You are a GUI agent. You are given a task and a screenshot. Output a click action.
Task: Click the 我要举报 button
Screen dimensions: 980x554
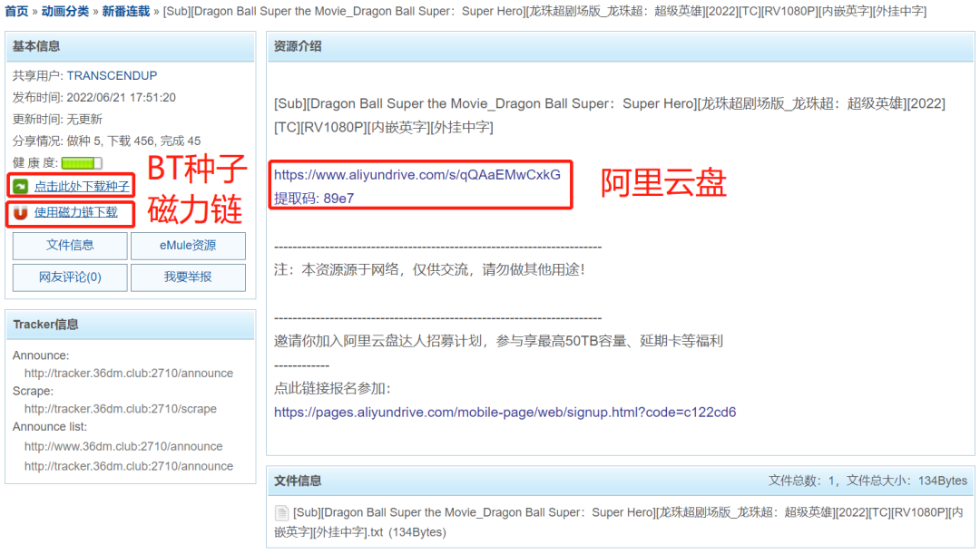click(x=188, y=277)
